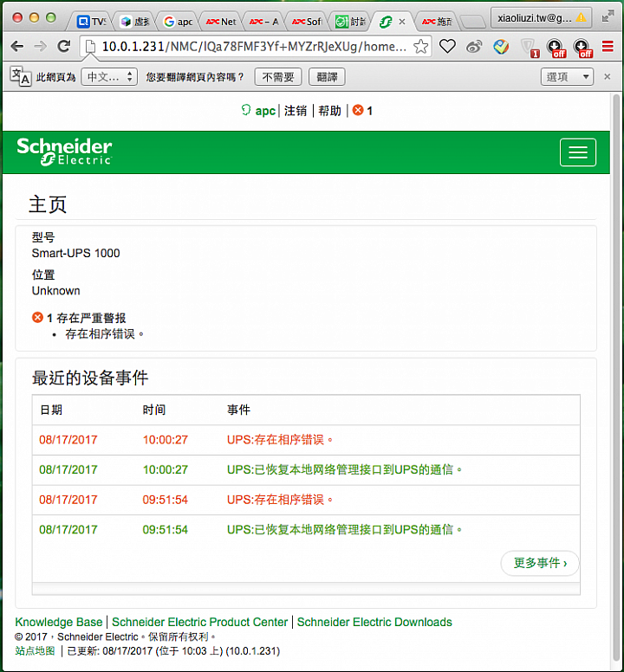624x672 pixels.
Task: Switch to the TVS browser tab
Action: coord(91,22)
